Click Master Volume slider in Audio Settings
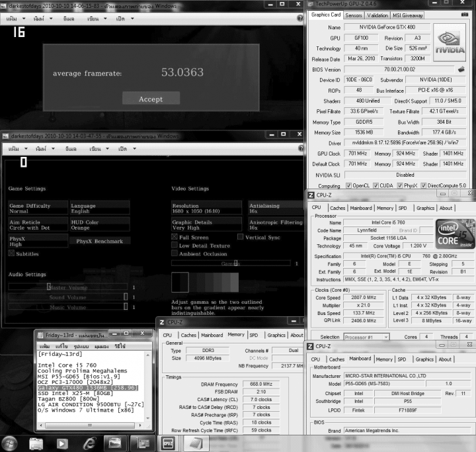 click(x=68, y=287)
